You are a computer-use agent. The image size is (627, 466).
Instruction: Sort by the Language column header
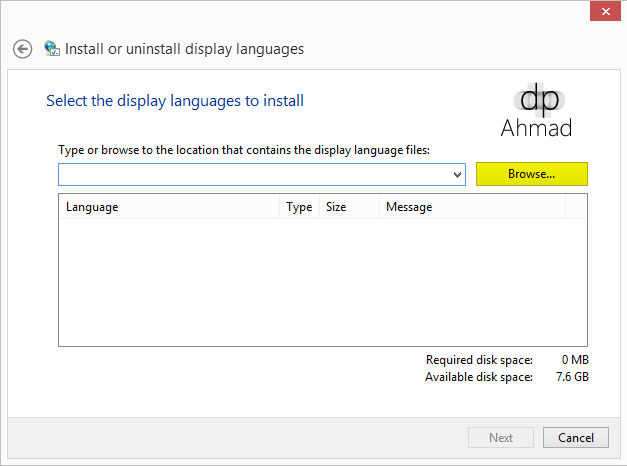[169, 207]
